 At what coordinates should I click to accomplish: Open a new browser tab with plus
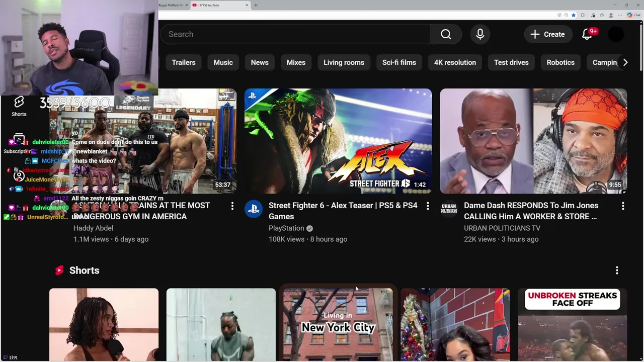click(x=256, y=5)
